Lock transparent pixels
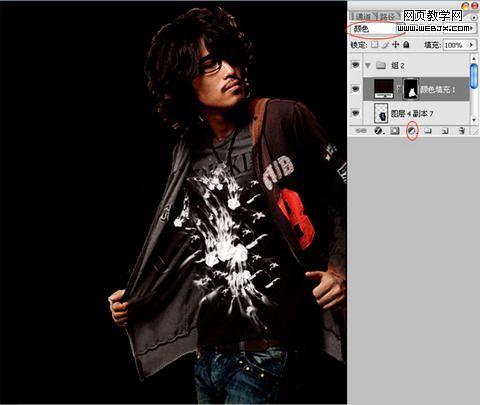Viewport: 480px width, 405px height. coord(375,44)
